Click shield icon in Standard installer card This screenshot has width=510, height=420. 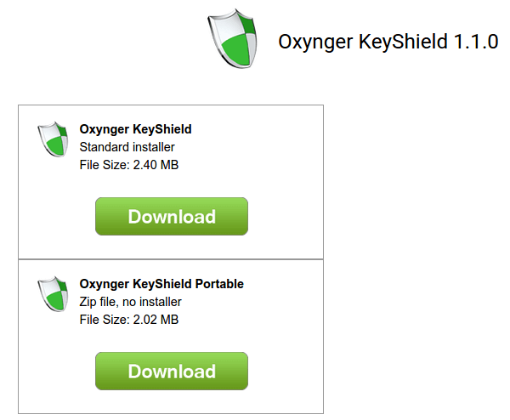pos(53,139)
